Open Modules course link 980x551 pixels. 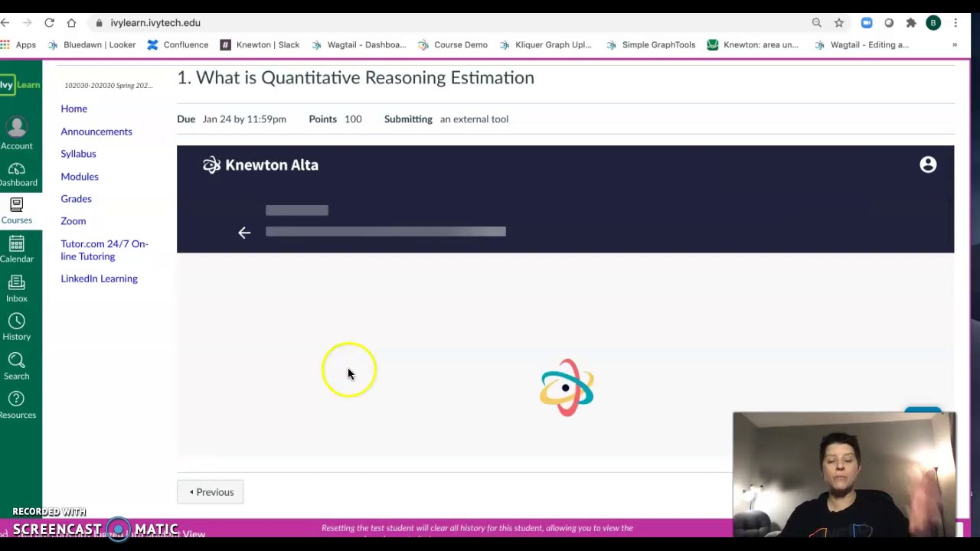point(80,177)
